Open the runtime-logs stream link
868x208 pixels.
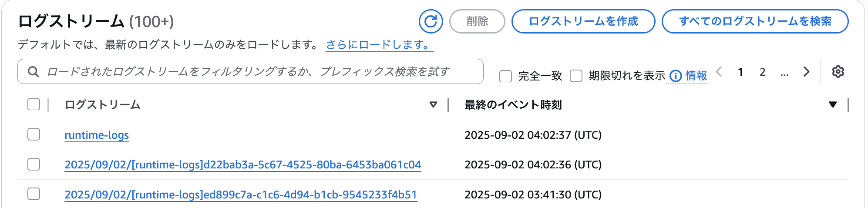click(97, 135)
